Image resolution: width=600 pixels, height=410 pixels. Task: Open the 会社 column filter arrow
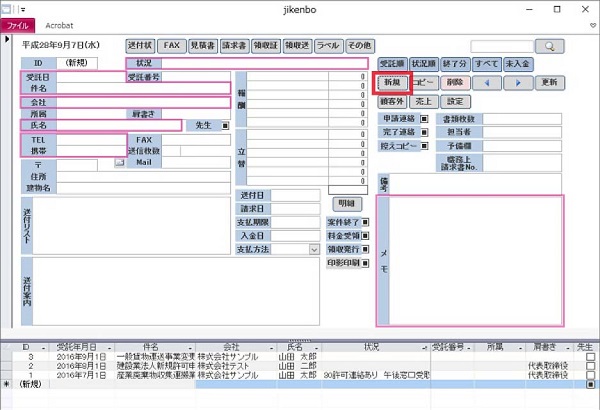tap(271, 348)
